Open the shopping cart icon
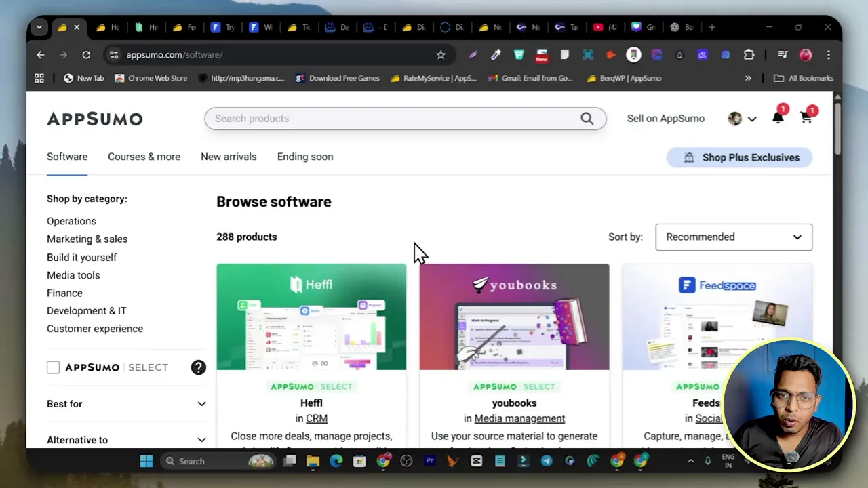This screenshot has width=868, height=488. (806, 117)
